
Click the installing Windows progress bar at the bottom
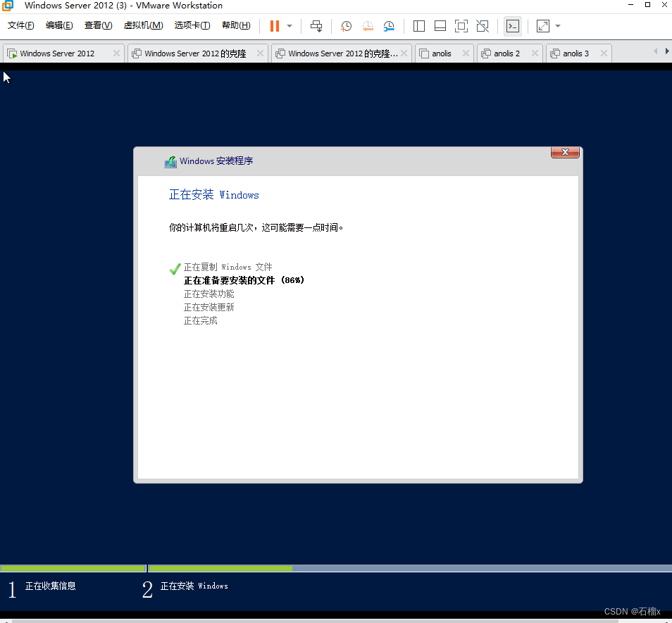(x=410, y=568)
